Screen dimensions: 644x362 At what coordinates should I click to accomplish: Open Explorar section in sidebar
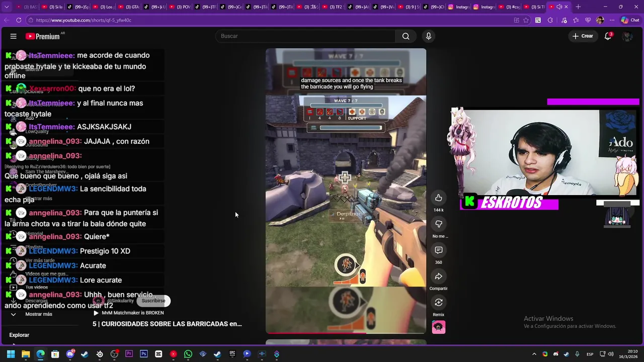point(19,335)
